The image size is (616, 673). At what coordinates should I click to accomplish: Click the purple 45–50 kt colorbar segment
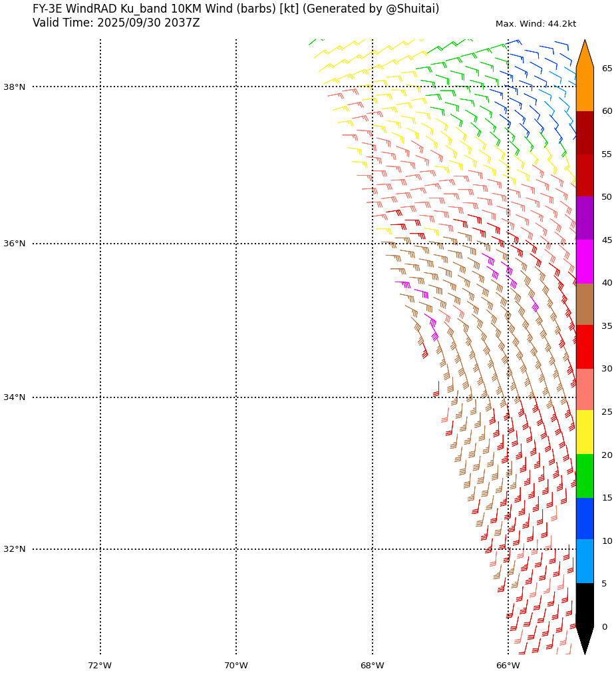584,218
